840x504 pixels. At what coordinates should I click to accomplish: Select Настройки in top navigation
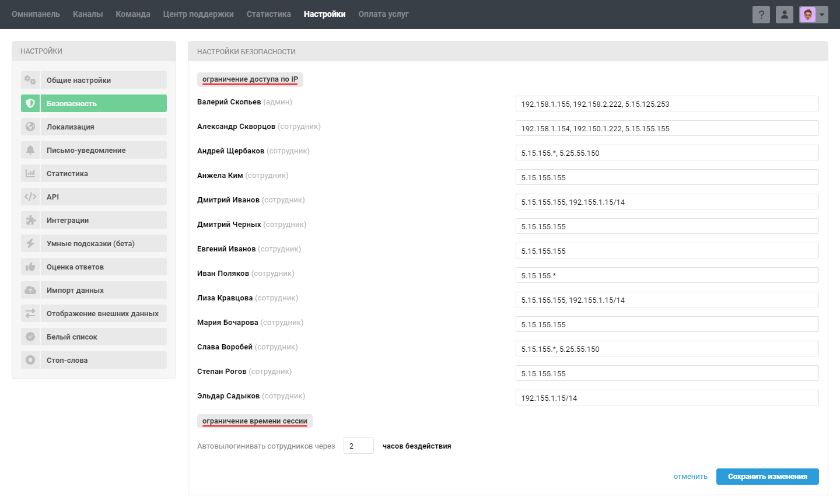pyautogui.click(x=324, y=14)
